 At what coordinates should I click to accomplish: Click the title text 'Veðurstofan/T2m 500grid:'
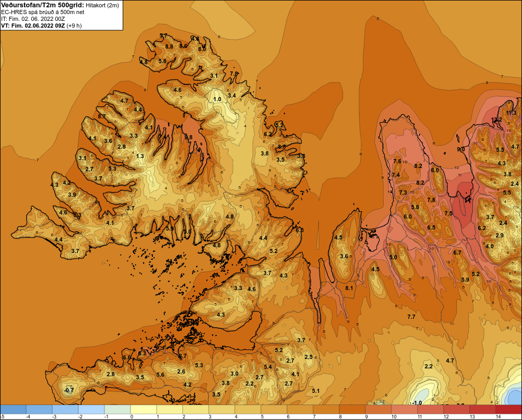pos(42,5)
